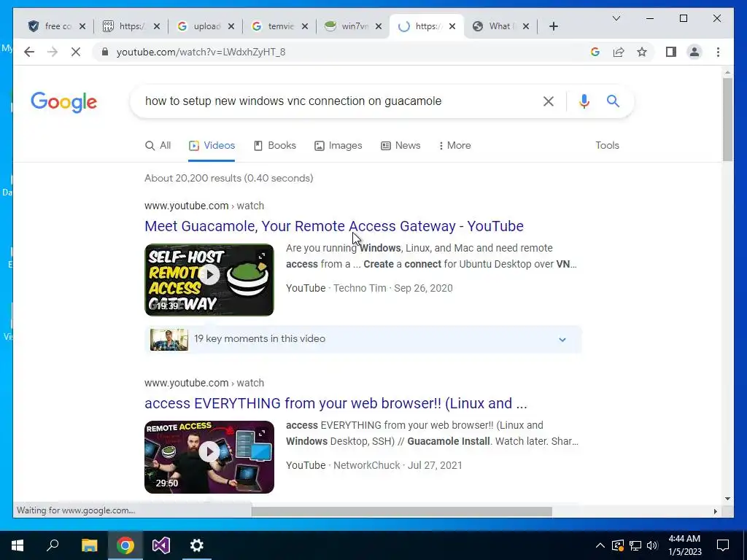Image resolution: width=747 pixels, height=560 pixels.
Task: Show hidden system tray icons
Action: point(600,545)
